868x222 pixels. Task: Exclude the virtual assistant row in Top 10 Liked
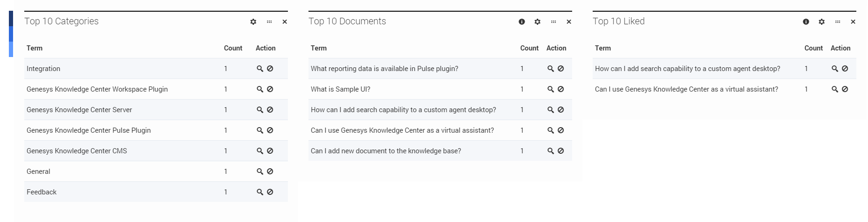(845, 89)
